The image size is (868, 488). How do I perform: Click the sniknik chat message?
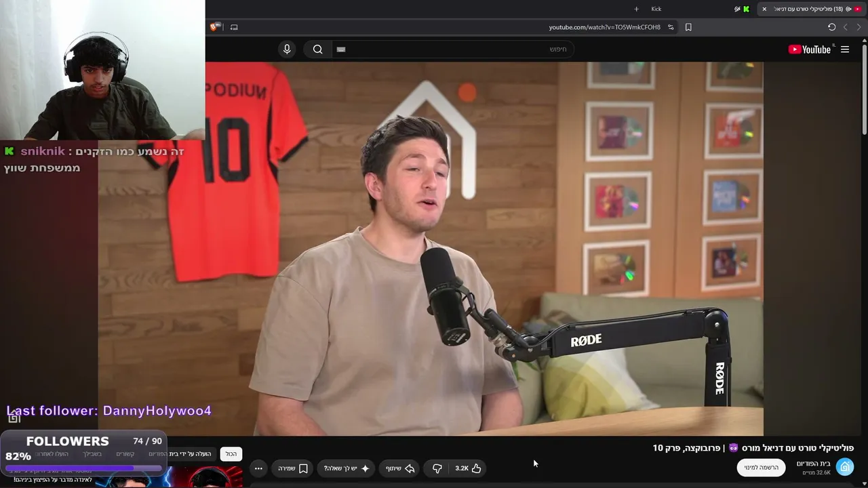[x=95, y=159]
